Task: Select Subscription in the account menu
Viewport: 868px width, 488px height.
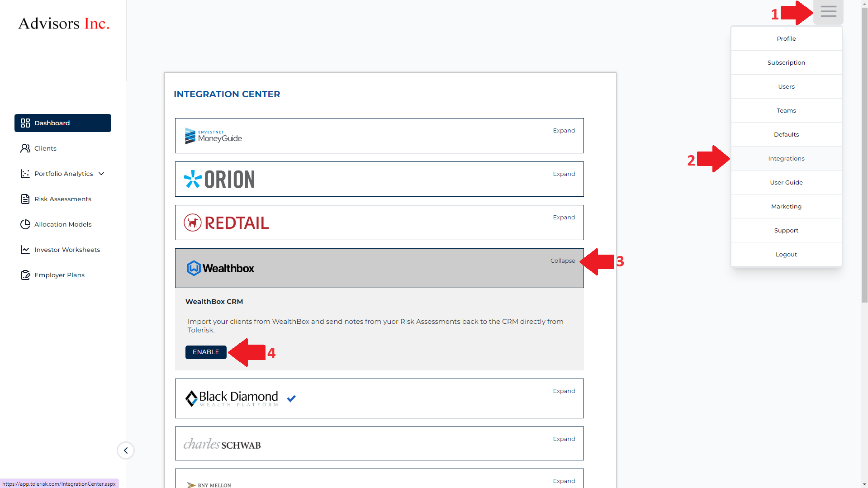Action: click(x=786, y=62)
